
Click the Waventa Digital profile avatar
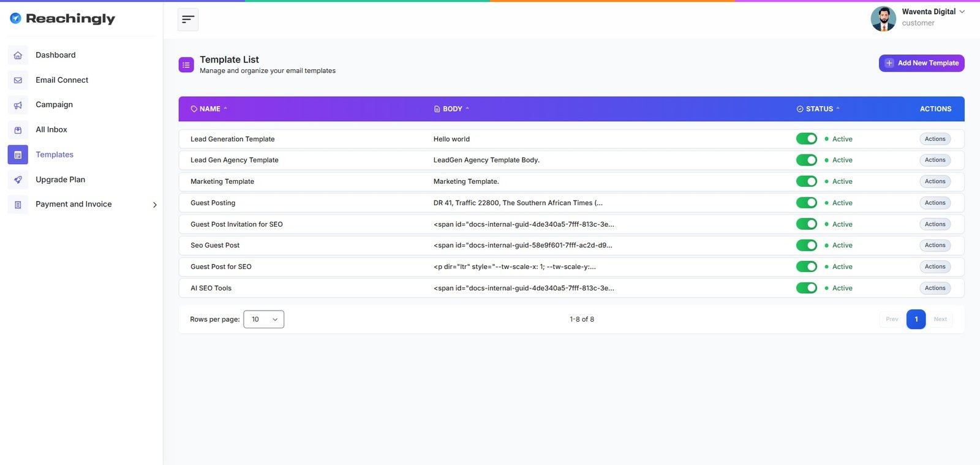[883, 19]
